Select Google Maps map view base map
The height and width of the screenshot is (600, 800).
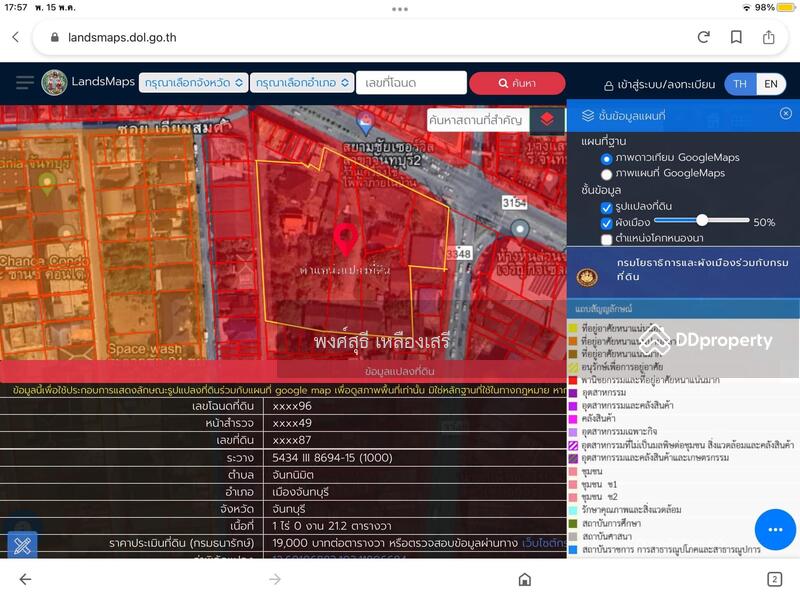point(606,174)
